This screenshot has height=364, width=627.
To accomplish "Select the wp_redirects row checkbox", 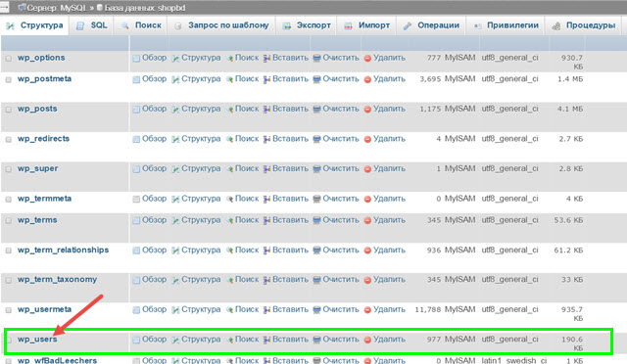I will (x=9, y=140).
